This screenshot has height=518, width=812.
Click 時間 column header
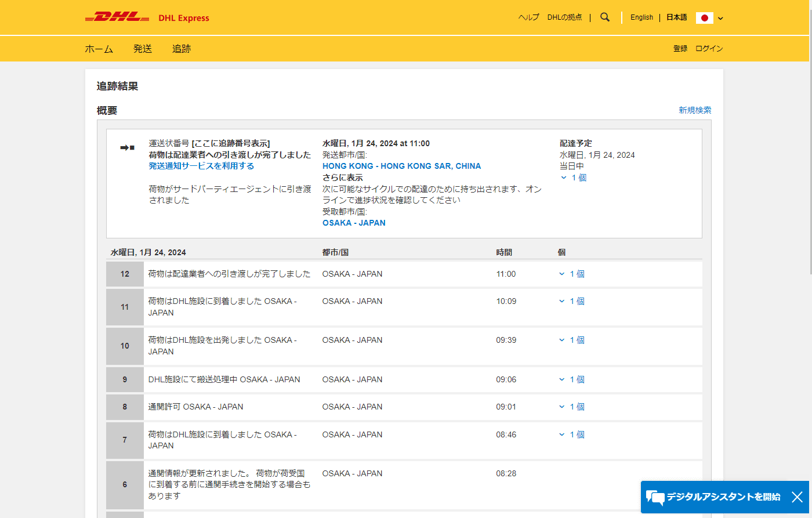(504, 252)
